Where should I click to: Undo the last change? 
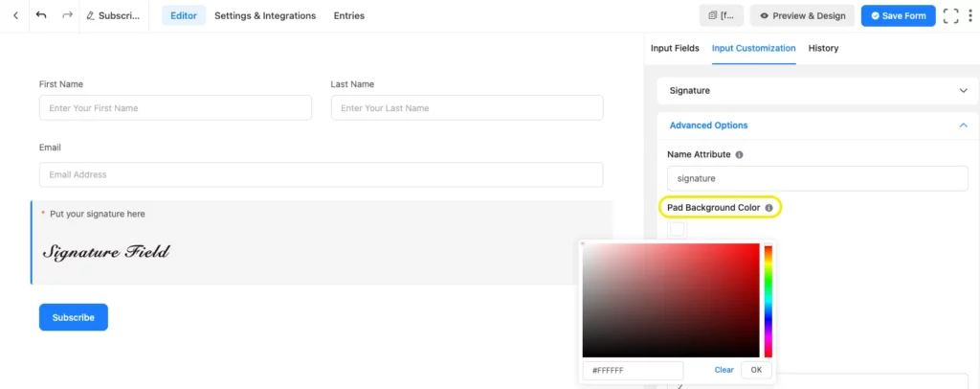point(41,15)
